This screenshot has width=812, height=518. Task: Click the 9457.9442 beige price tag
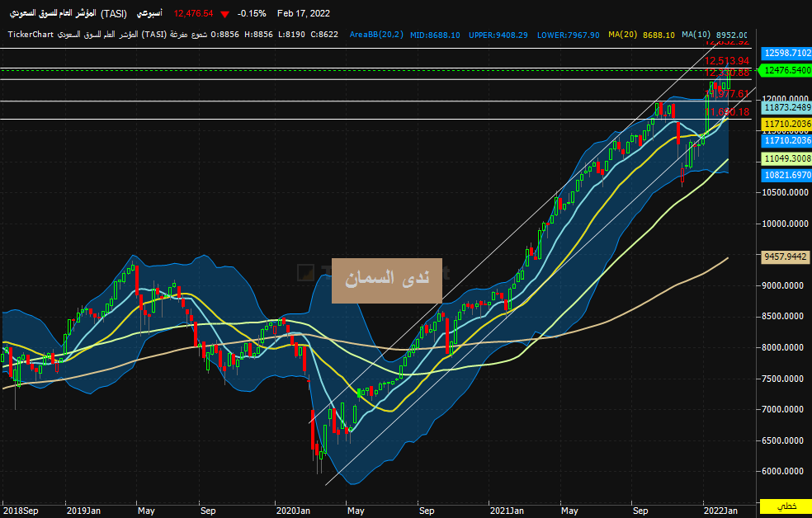pos(786,257)
